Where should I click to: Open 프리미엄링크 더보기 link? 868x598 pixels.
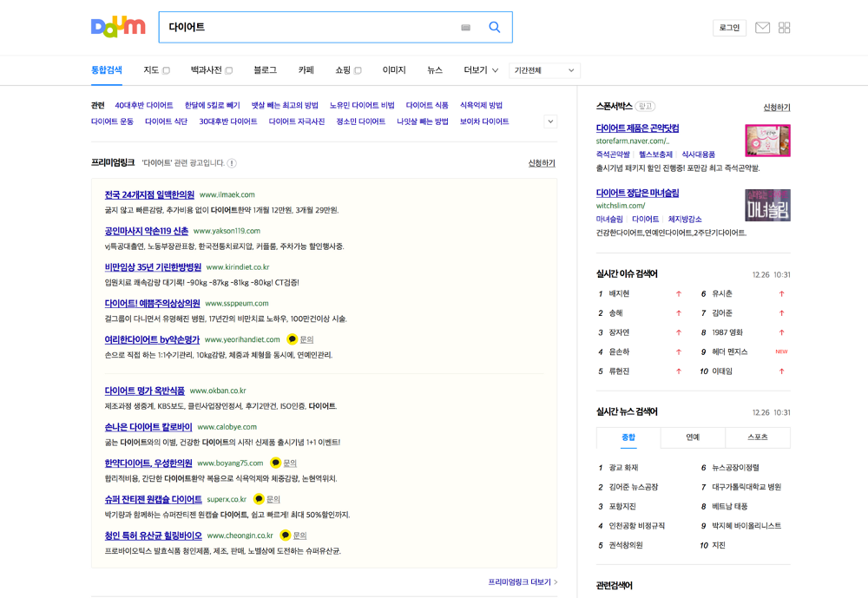pyautogui.click(x=523, y=582)
